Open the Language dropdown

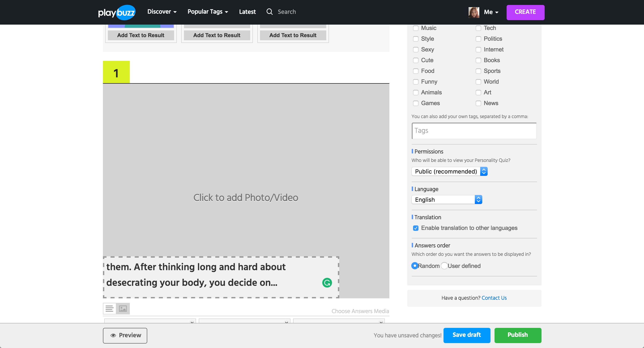(x=446, y=199)
